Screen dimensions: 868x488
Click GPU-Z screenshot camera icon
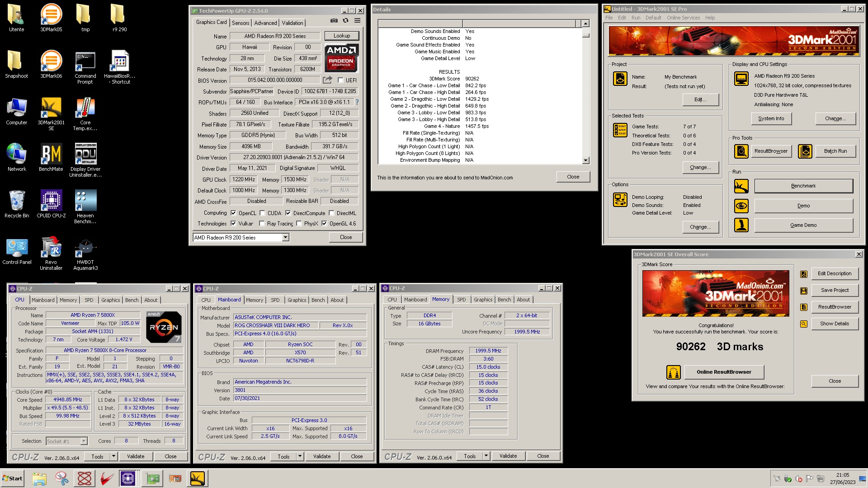334,20
